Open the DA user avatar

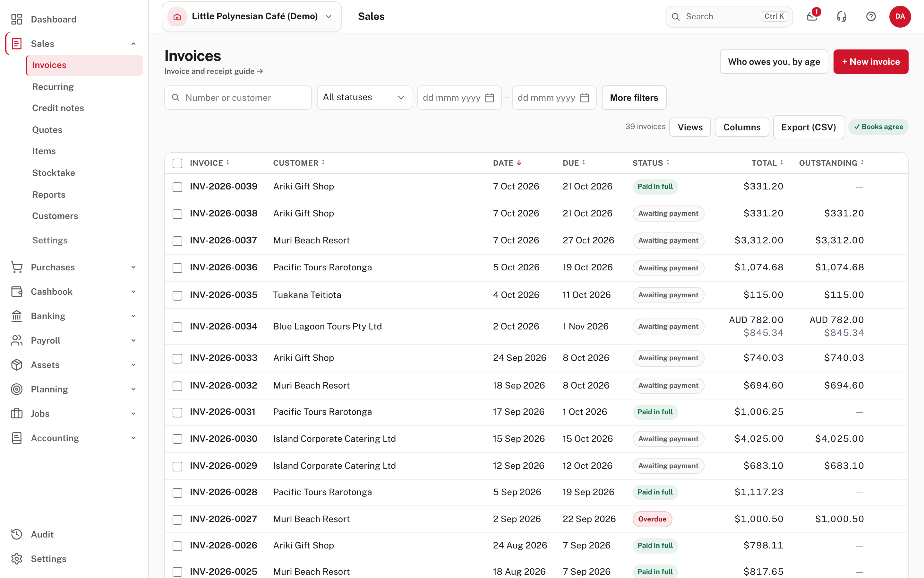pos(900,16)
